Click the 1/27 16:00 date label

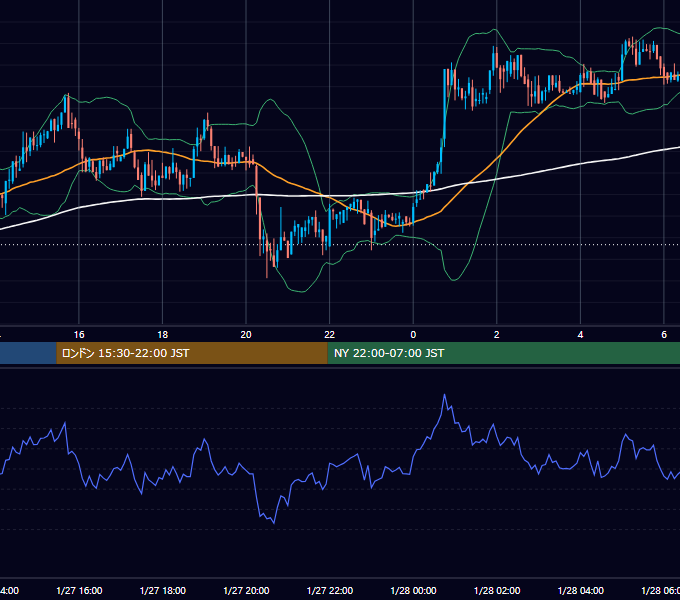(x=79, y=590)
